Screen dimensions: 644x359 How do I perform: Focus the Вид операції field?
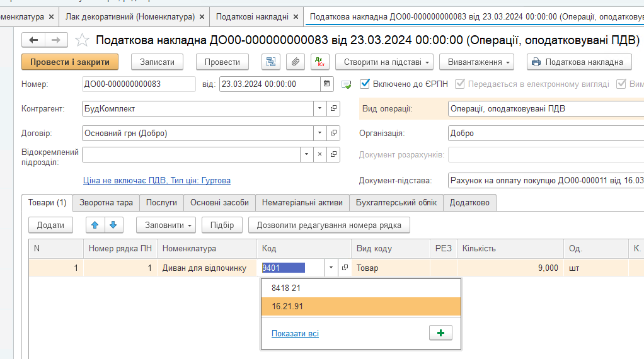pyautogui.click(x=546, y=109)
